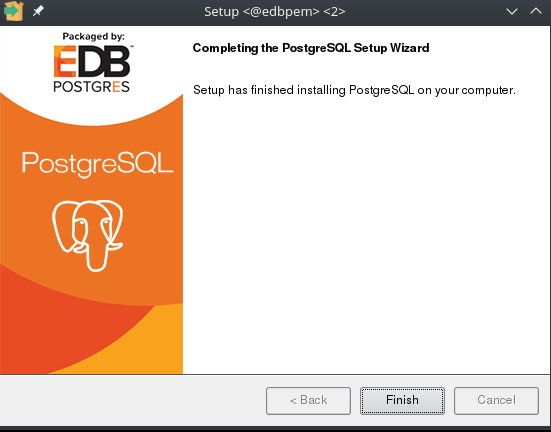The height and width of the screenshot is (432, 551).
Task: Toggle the pin window icon
Action: point(38,11)
